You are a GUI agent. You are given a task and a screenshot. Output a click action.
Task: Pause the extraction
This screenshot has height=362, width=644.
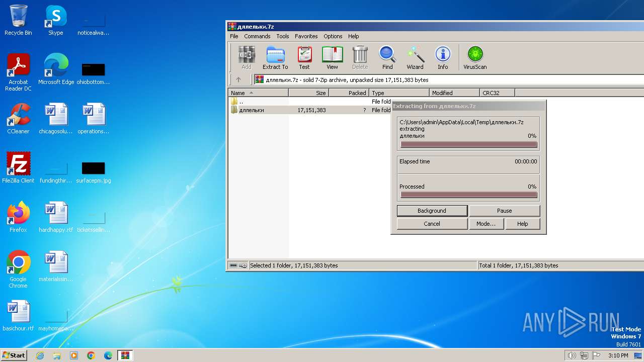click(x=504, y=211)
